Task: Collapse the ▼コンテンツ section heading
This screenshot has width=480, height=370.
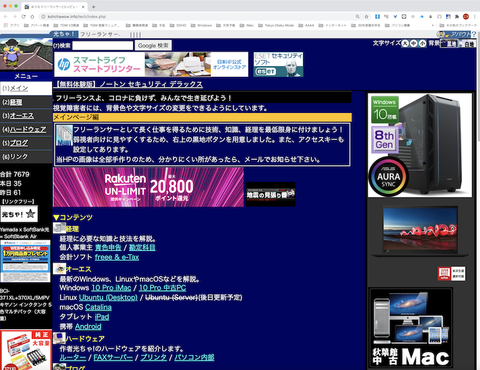Action: coord(73,217)
